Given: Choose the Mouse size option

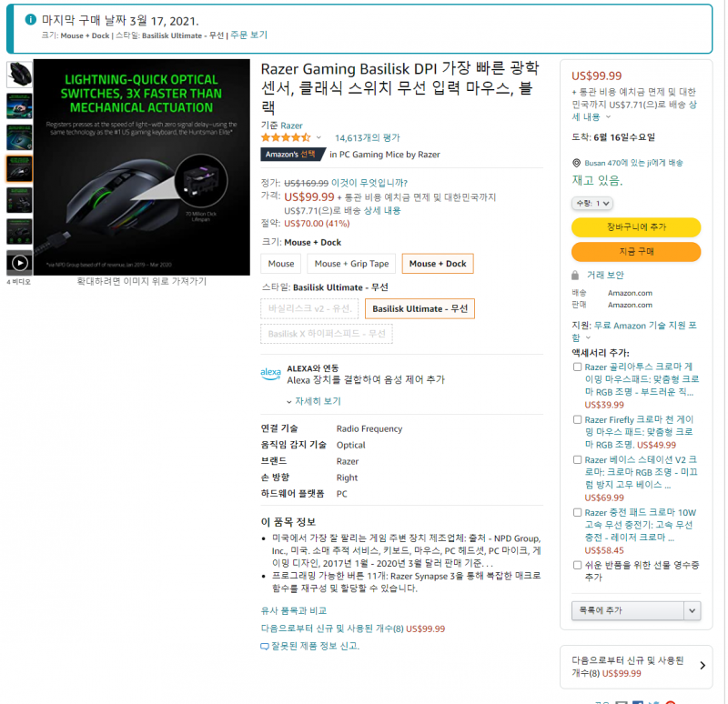Looking at the screenshot, I should coord(281,264).
